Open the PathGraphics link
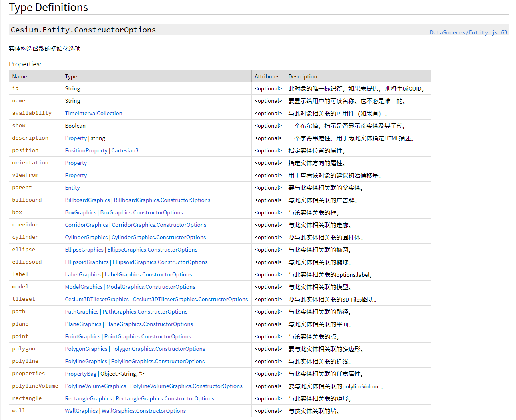Image resolution: width=516 pixels, height=420 pixels. pyautogui.click(x=82, y=312)
